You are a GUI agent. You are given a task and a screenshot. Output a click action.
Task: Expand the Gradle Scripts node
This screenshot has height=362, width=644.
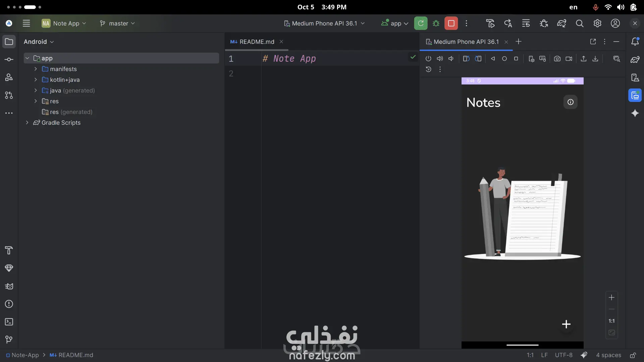[x=27, y=123]
